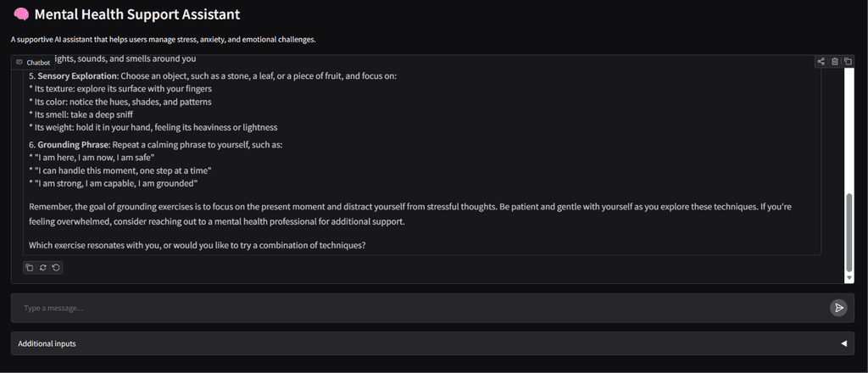Click the pink brain logo icon
The height and width of the screenshot is (373, 868).
pyautogui.click(x=21, y=14)
